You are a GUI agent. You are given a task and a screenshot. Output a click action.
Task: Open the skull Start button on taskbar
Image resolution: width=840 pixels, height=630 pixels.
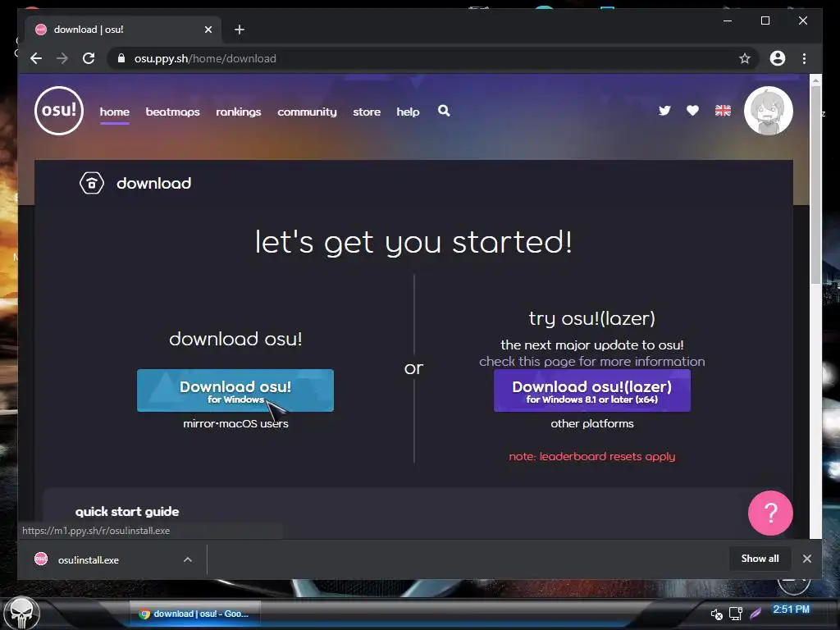(21, 614)
